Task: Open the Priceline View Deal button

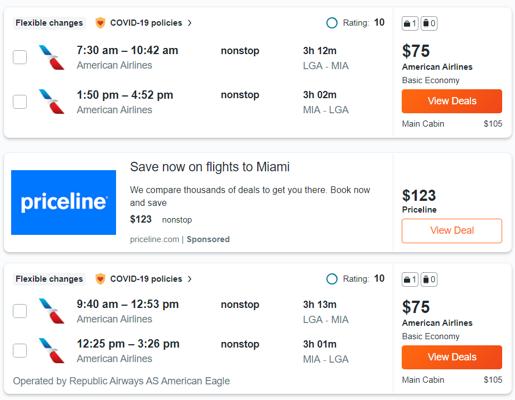Action: pos(452,231)
